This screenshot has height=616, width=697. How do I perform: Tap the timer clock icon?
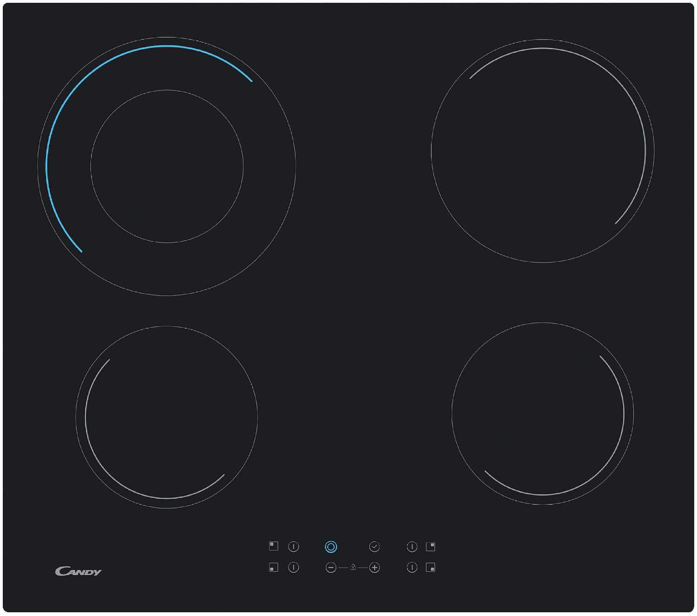point(375,547)
